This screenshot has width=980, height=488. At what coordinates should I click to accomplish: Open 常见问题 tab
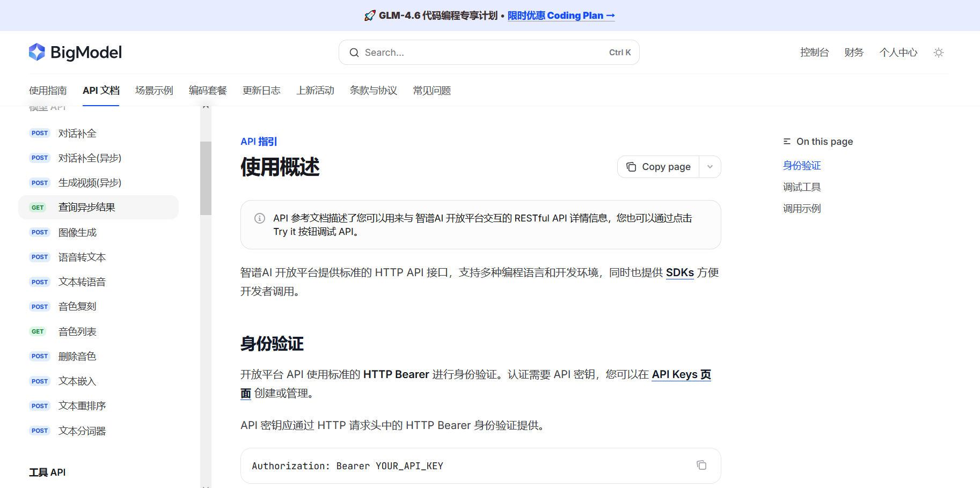pyautogui.click(x=432, y=91)
